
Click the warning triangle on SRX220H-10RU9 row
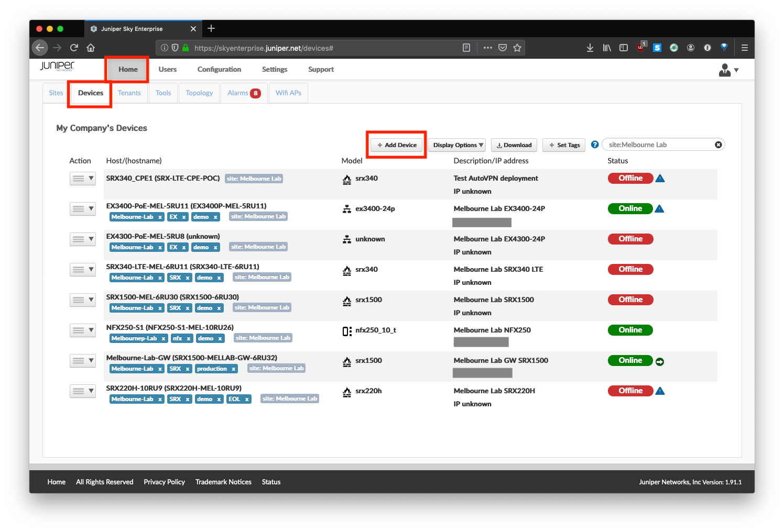(660, 391)
